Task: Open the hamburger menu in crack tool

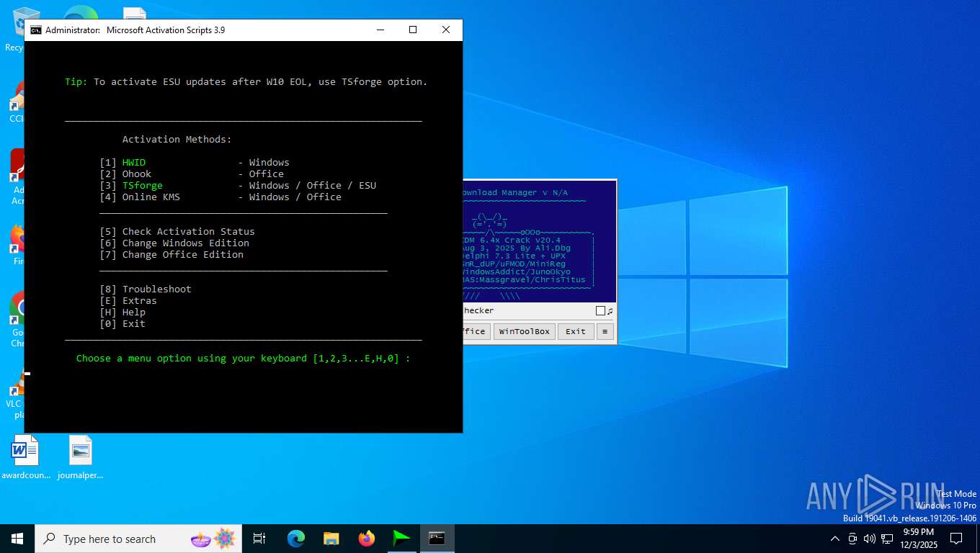Action: point(605,331)
